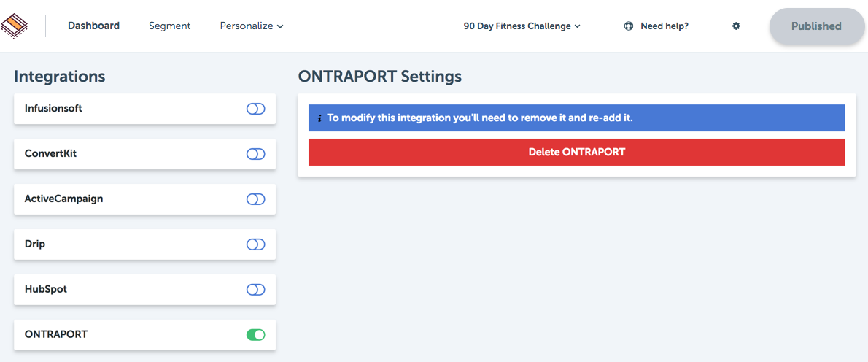
Task: Click the red Delete ONTRAPORT button
Action: 577,152
